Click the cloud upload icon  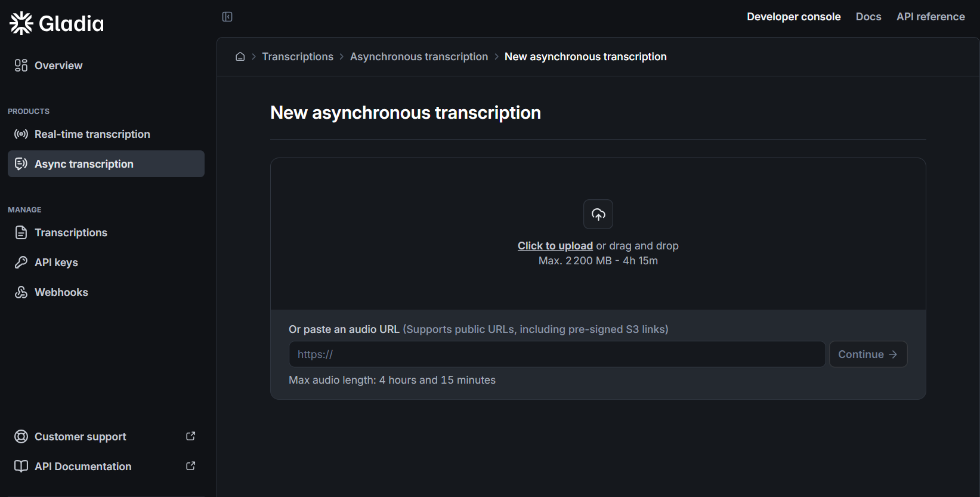[598, 214]
